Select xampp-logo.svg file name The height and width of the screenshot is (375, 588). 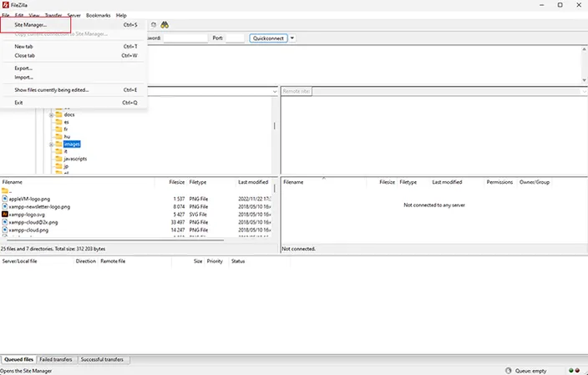tap(27, 215)
